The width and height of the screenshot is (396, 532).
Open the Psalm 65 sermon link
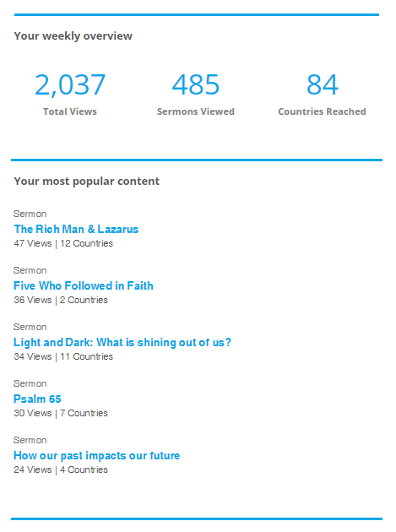(x=37, y=399)
